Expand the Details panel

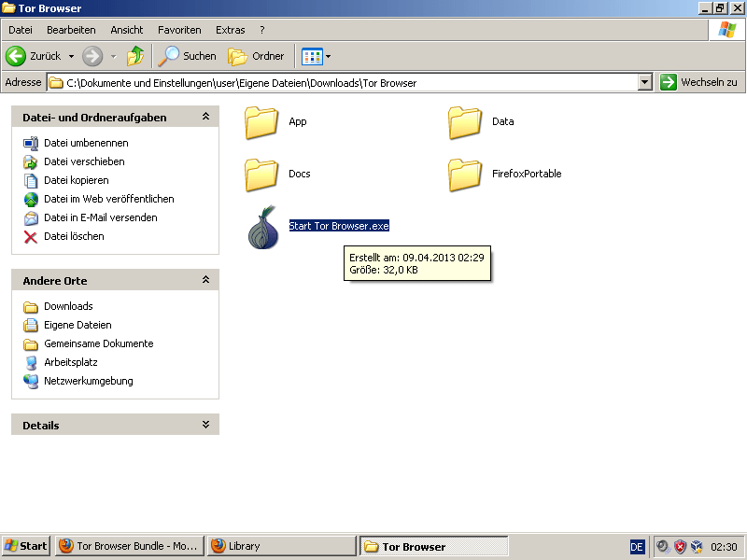pyautogui.click(x=205, y=425)
